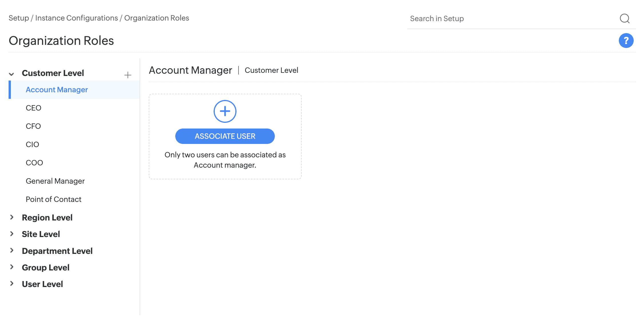Select the CEO role
This screenshot has width=644, height=317.
click(x=33, y=108)
